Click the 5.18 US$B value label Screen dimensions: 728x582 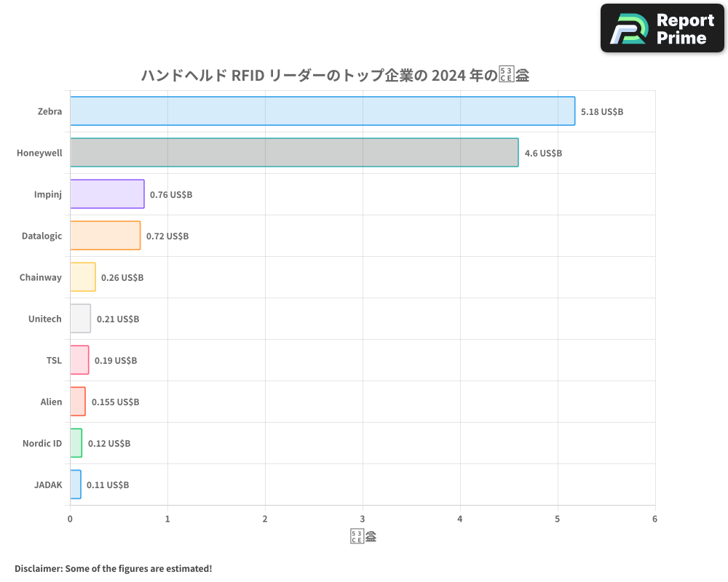602,112
